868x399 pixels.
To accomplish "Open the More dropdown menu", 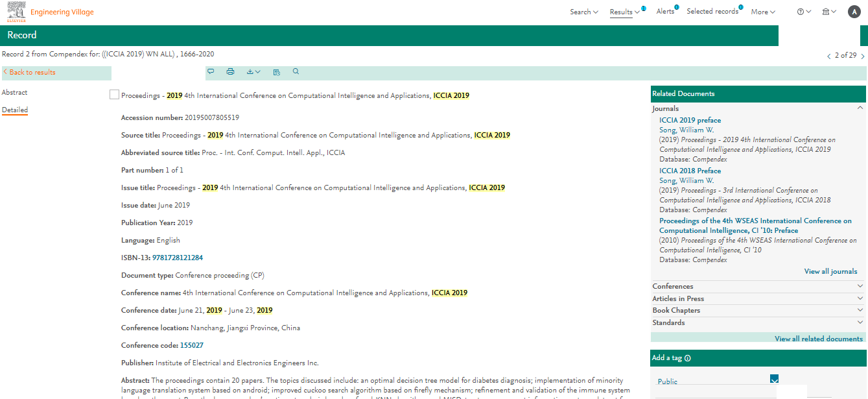I will click(x=763, y=12).
